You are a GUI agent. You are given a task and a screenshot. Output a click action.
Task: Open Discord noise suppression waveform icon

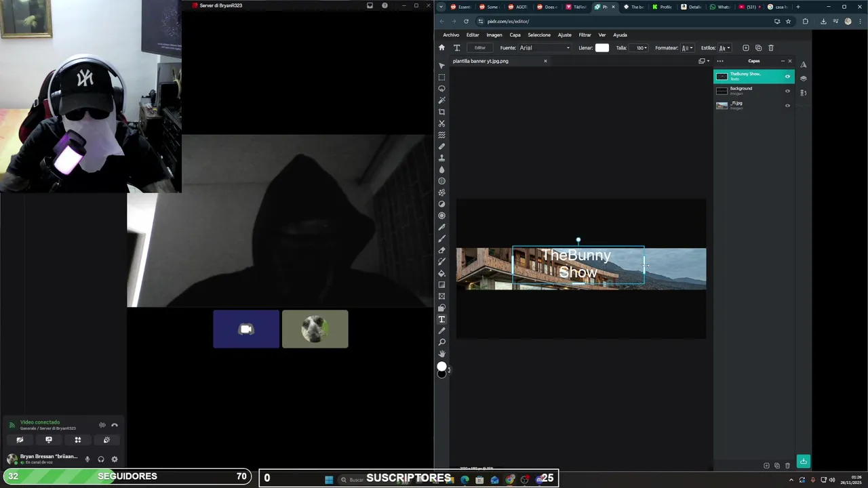click(102, 425)
